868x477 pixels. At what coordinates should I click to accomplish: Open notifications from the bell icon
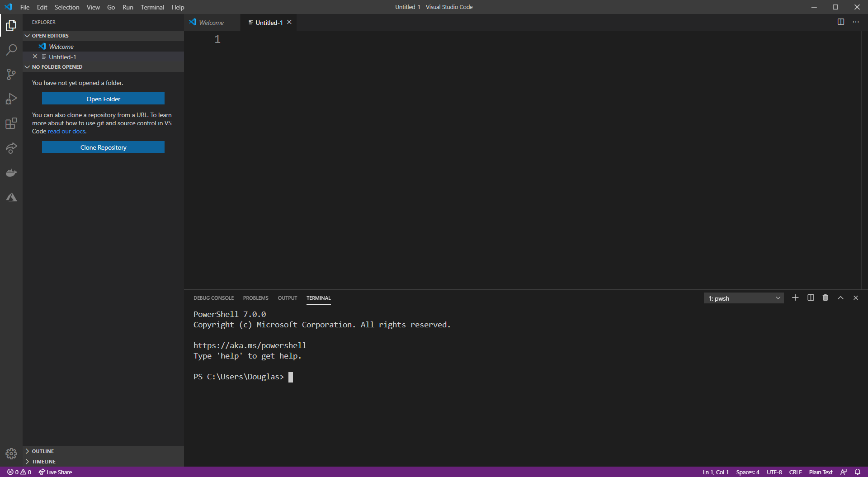858,472
